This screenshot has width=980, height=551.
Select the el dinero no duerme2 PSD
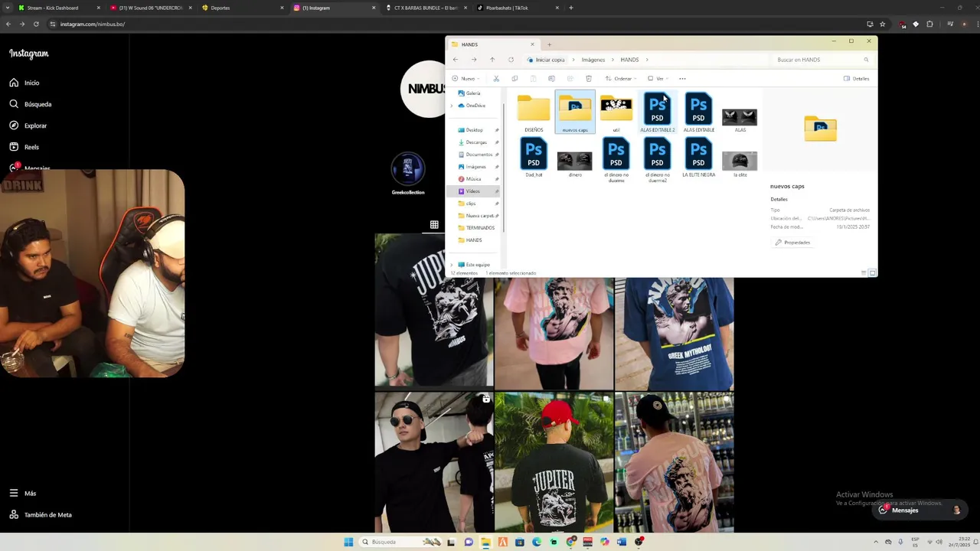coord(657,159)
